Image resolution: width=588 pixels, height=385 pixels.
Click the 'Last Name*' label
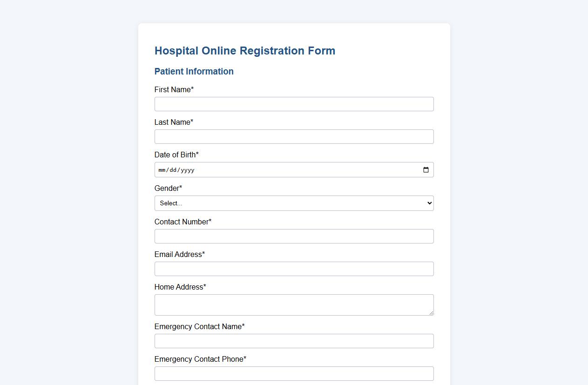(x=174, y=122)
